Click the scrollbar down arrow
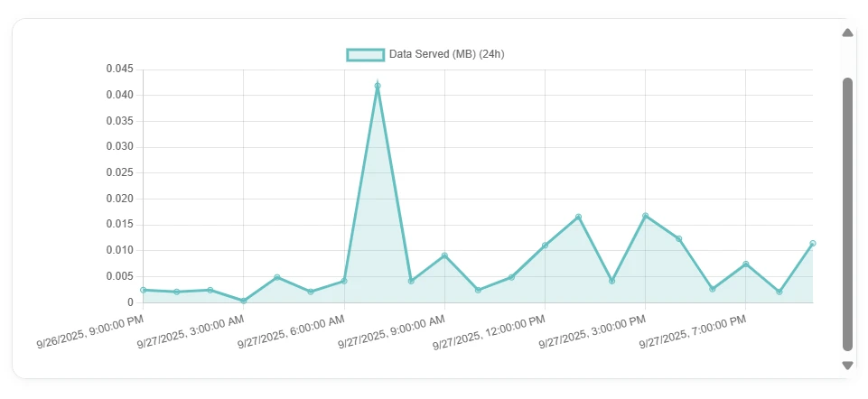The image size is (868, 399). [x=847, y=366]
